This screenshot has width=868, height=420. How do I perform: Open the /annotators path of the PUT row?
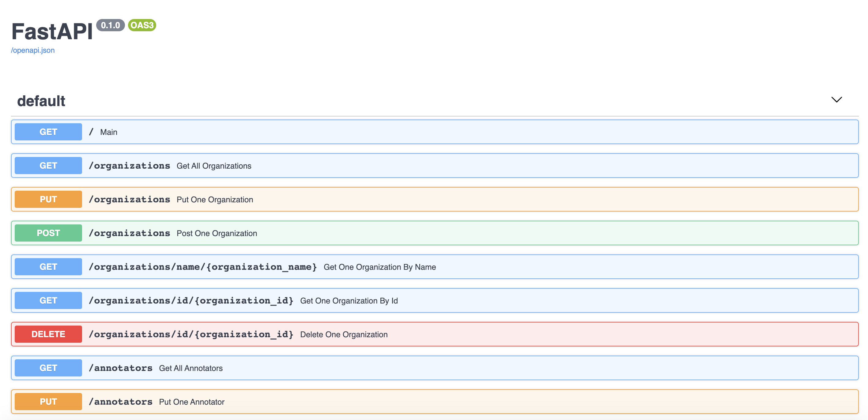[x=121, y=402]
